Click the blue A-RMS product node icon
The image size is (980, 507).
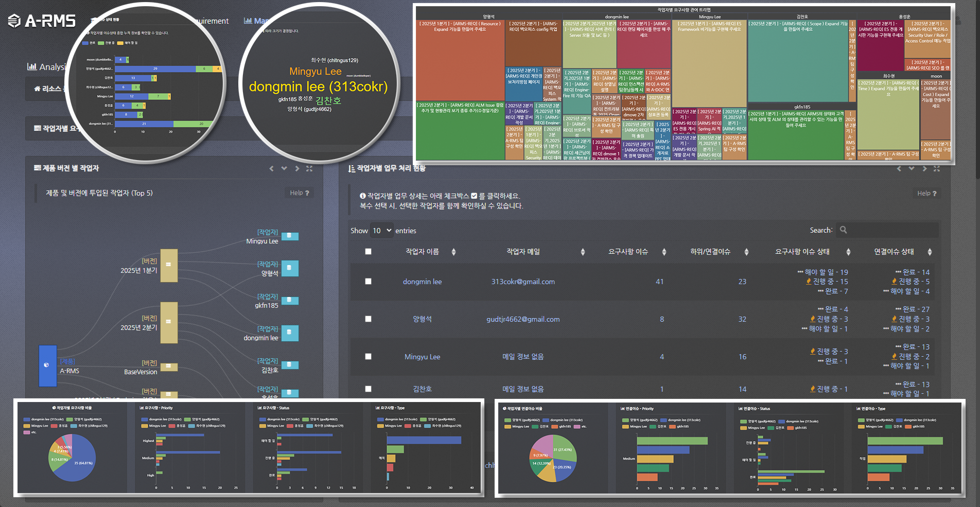pyautogui.click(x=47, y=365)
